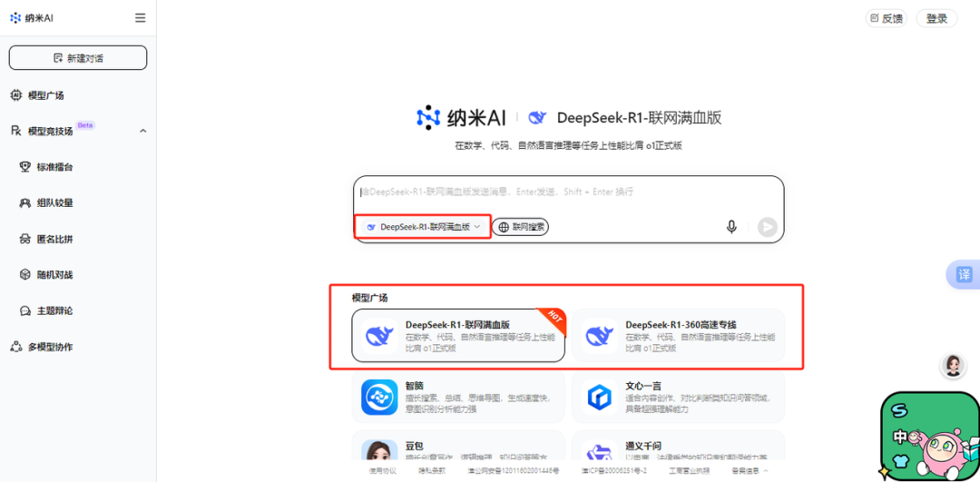The width and height of the screenshot is (980, 482).
Task: Click the 豆包 avatar icon
Action: (379, 450)
